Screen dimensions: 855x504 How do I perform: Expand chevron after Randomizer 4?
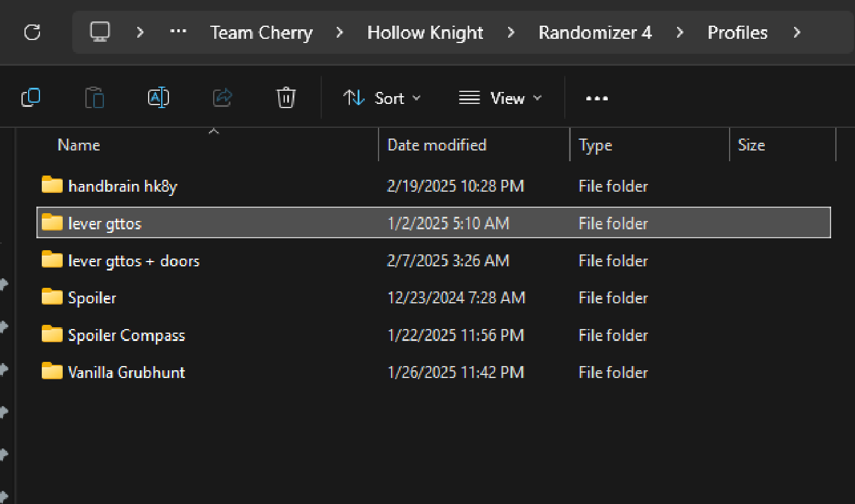679,32
